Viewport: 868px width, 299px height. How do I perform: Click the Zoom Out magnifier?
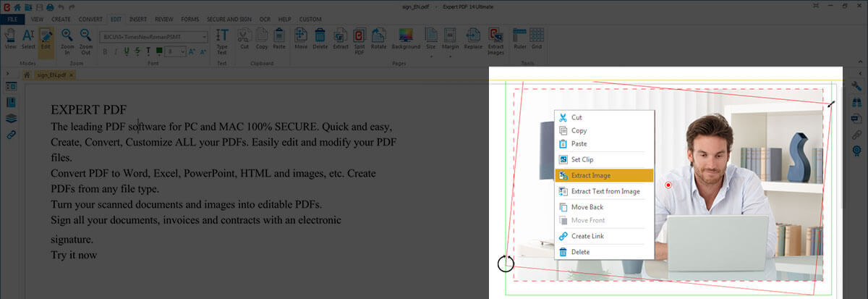(x=86, y=41)
